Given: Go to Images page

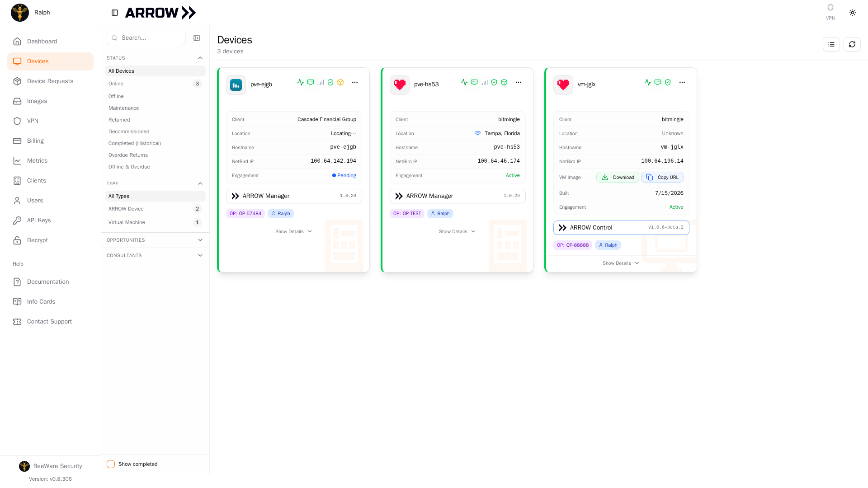Looking at the screenshot, I should point(50,101).
